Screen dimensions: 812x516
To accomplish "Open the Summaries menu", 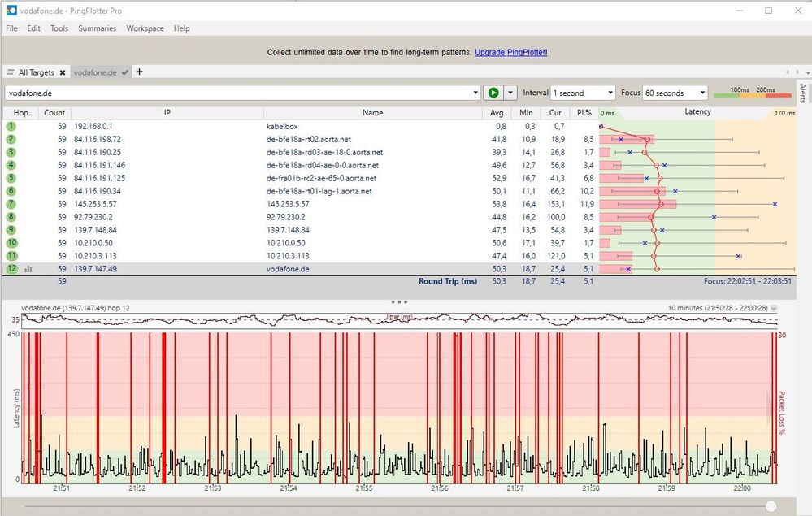I will coord(97,28).
